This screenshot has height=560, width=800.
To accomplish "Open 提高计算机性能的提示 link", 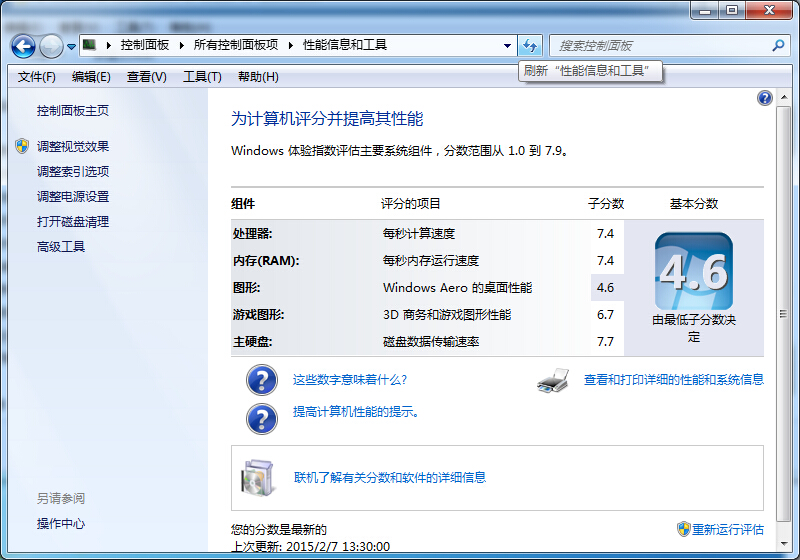I will coord(356,412).
